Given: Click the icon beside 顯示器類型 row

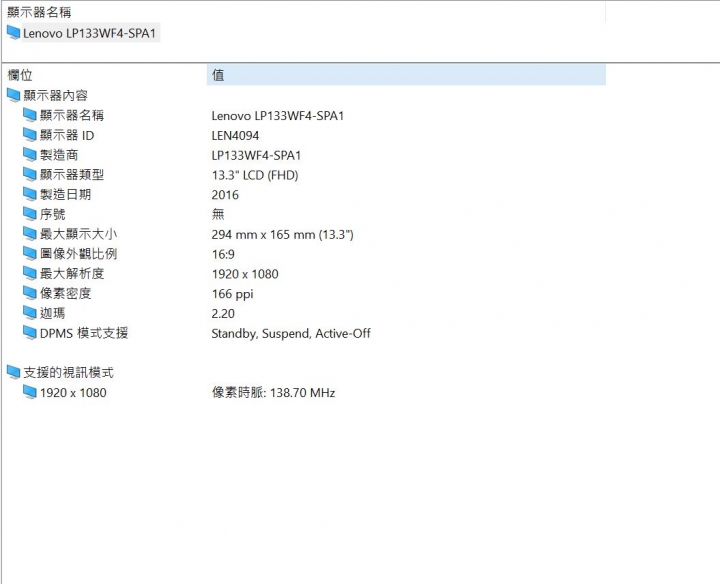Looking at the screenshot, I should pos(30,174).
